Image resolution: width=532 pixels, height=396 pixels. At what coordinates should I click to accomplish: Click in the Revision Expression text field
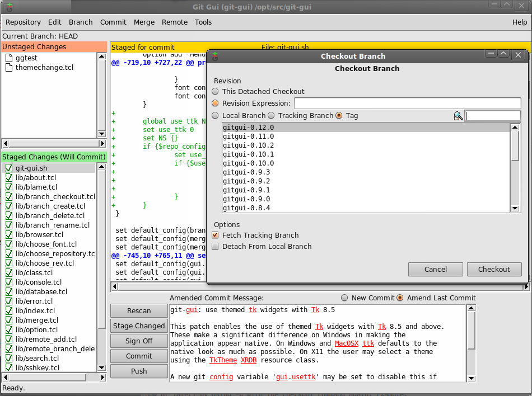(x=407, y=103)
